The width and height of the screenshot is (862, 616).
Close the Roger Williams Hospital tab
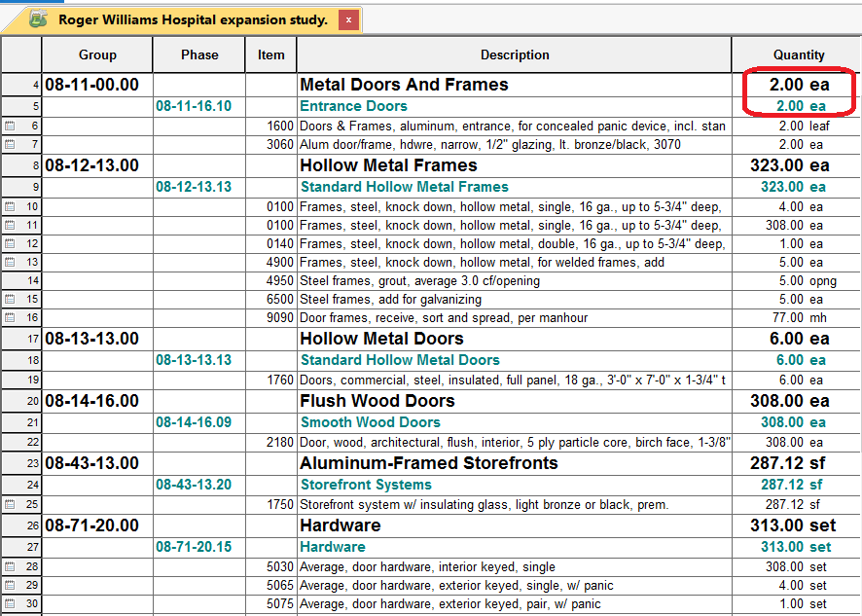[349, 19]
